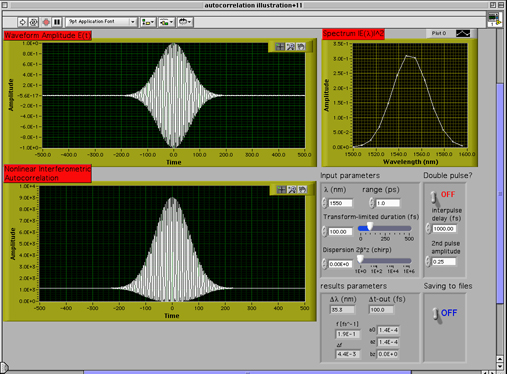Click the window zoom box in the title bar
This screenshot has width=507, height=374.
[x=493, y=5]
